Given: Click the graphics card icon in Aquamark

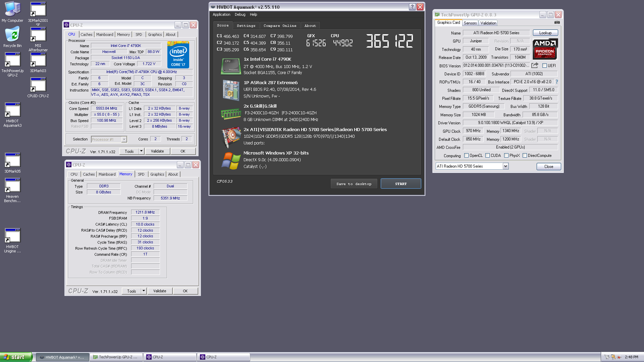Looking at the screenshot, I should pos(231,137).
